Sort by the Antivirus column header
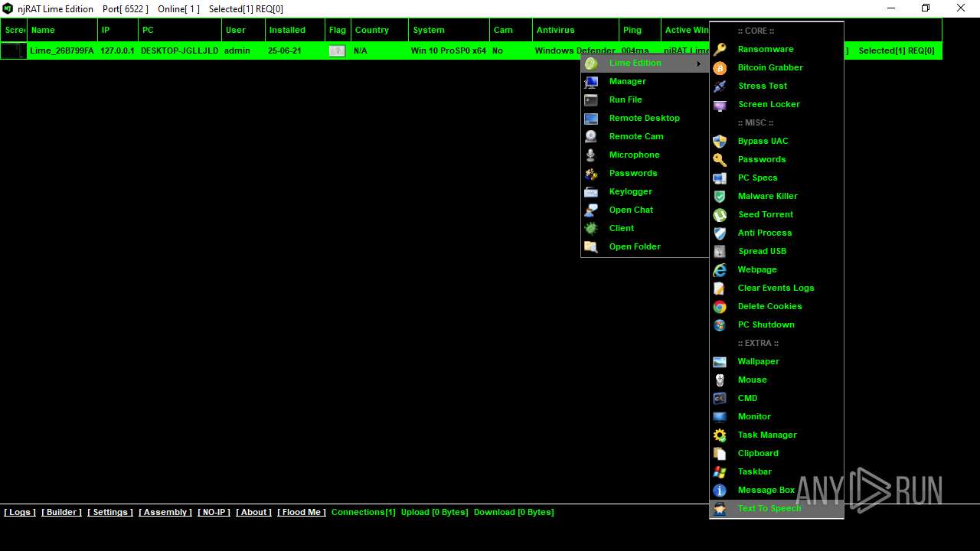This screenshot has height=551, width=980. click(576, 30)
